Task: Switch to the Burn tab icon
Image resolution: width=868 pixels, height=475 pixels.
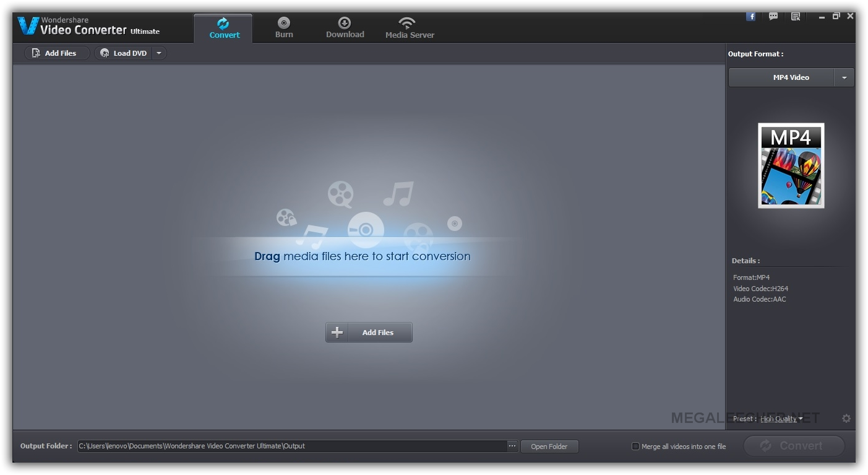Action: coord(283,24)
